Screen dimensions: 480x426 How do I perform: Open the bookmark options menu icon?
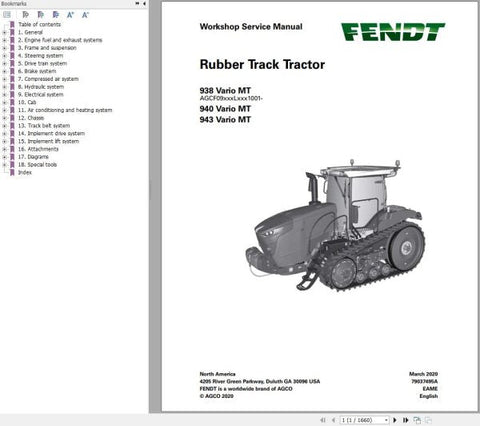pyautogui.click(x=7, y=15)
